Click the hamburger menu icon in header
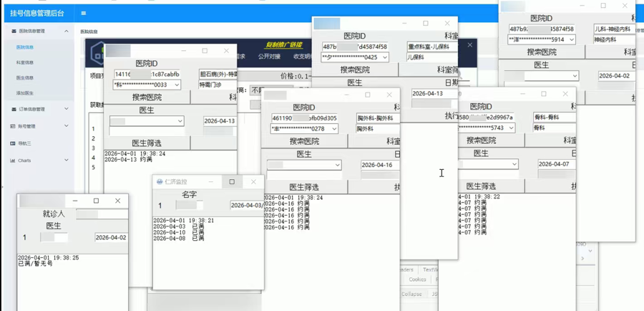The height and width of the screenshot is (311, 644). [x=84, y=13]
